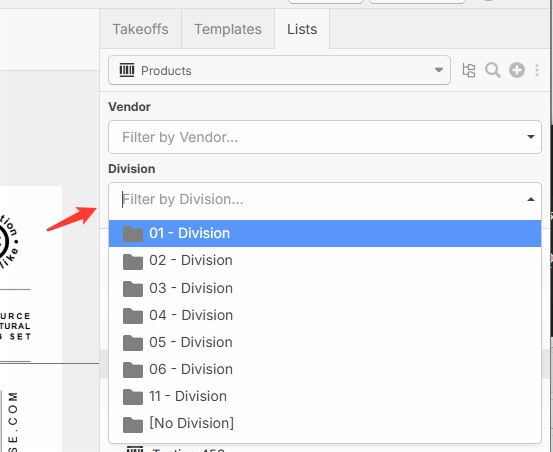Click folder icon beside 05 - Division
553x452 pixels.
133,343
